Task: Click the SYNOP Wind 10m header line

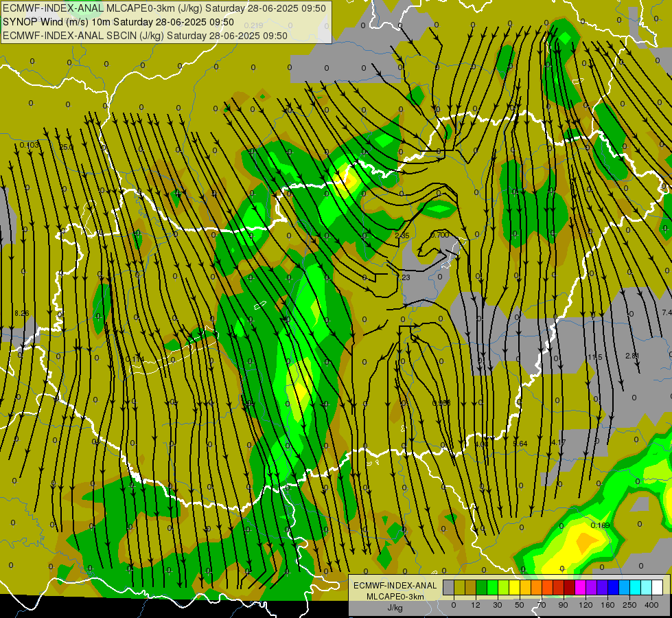Action: [x=118, y=22]
